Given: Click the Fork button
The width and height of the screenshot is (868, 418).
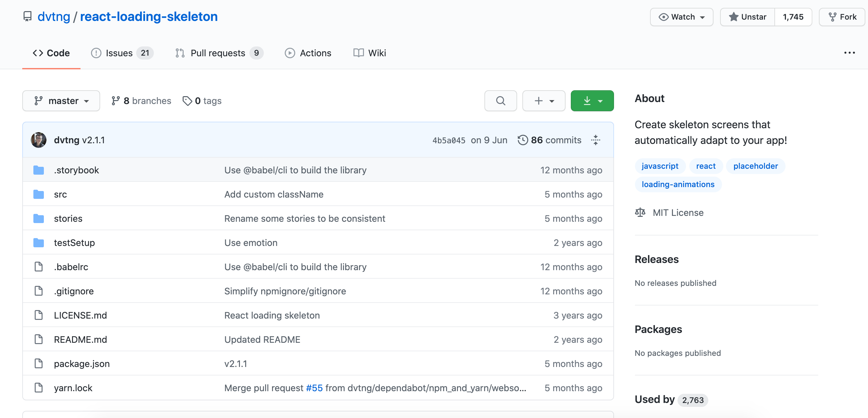Looking at the screenshot, I should tap(842, 17).
